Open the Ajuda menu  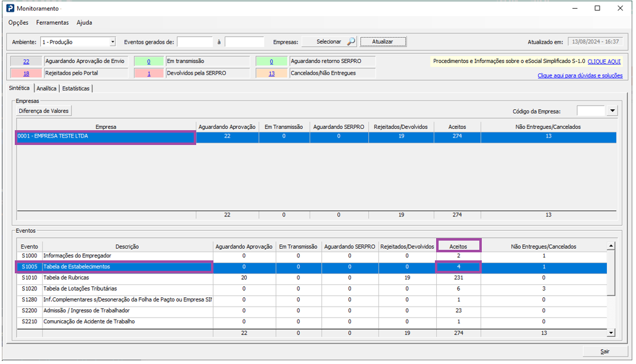pos(85,23)
